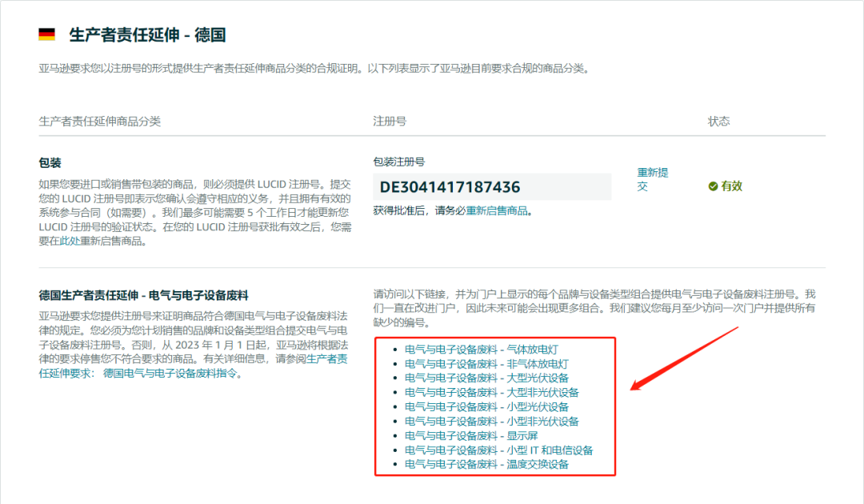Click the green 有效 status checkmark icon
This screenshot has height=504, width=864.
coord(713,186)
